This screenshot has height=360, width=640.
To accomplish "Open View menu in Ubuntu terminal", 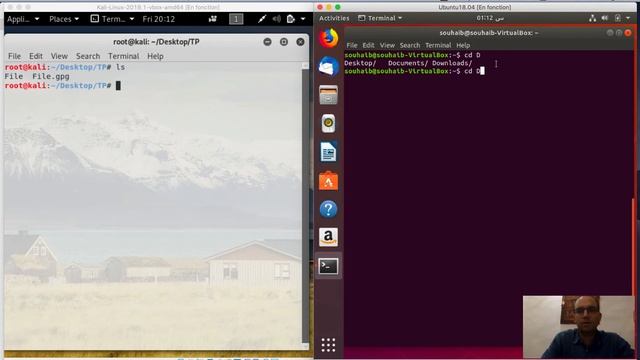I will click(387, 45).
